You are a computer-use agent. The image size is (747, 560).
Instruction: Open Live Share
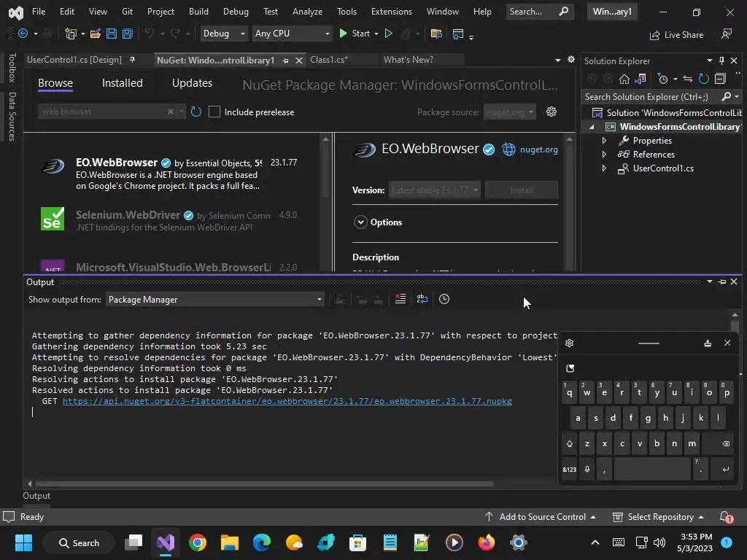676,35
